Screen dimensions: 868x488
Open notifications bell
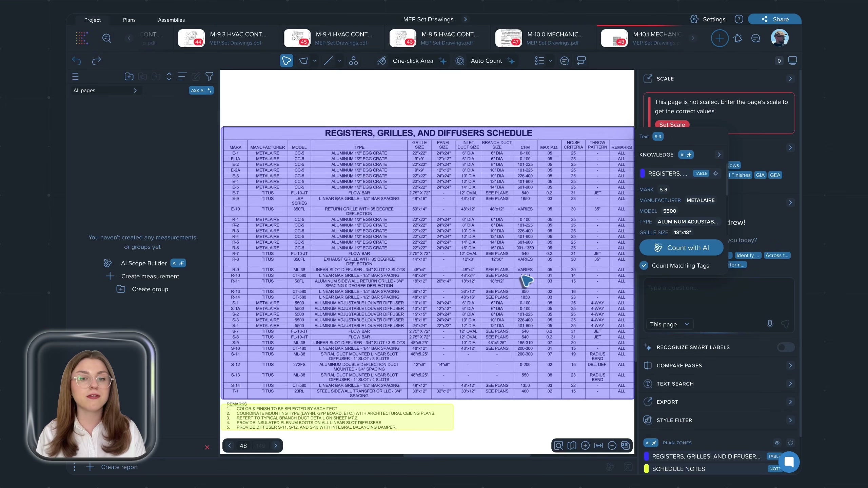738,38
